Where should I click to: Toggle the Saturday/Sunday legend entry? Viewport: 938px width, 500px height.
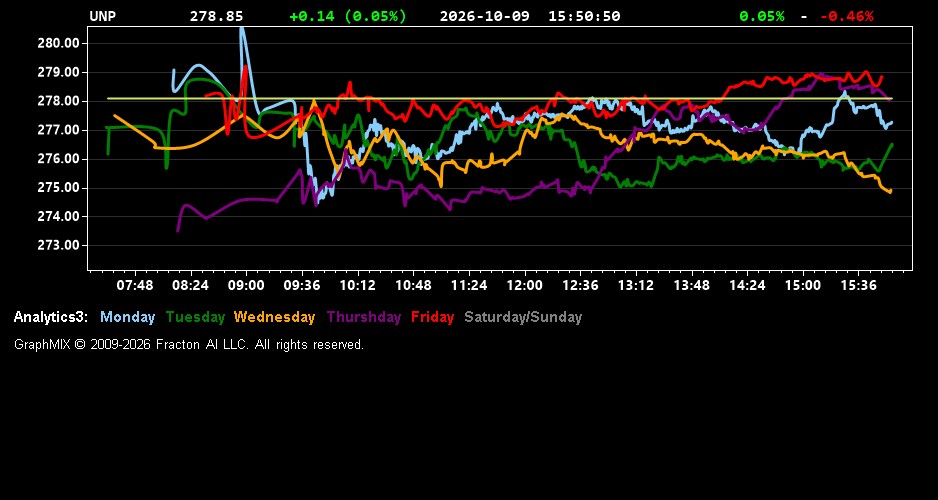[523, 317]
